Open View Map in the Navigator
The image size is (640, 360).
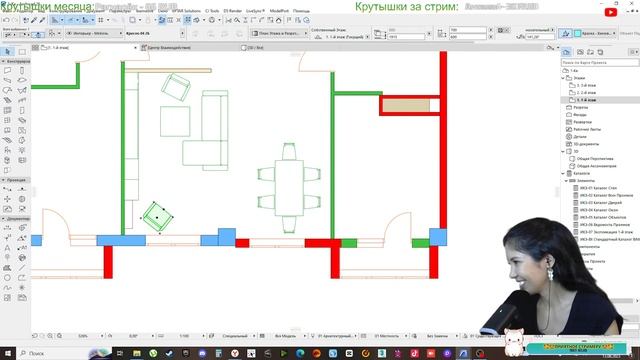tap(580, 52)
